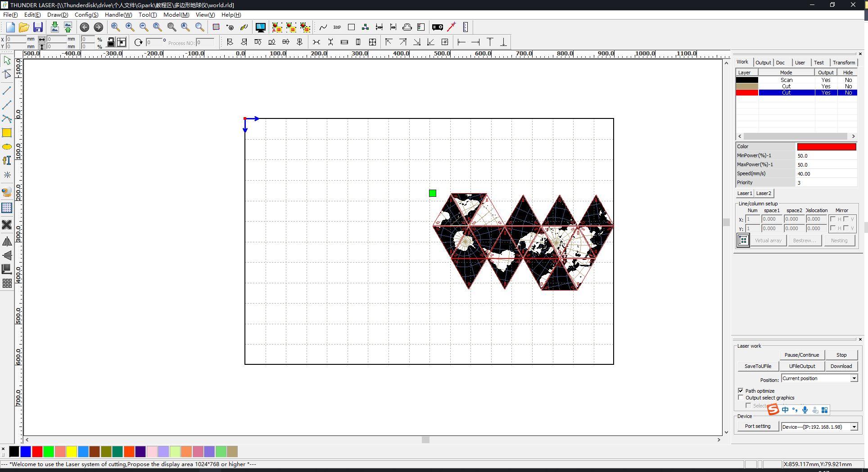The image size is (868, 472).
Task: Click the Stop button
Action: 841,355
